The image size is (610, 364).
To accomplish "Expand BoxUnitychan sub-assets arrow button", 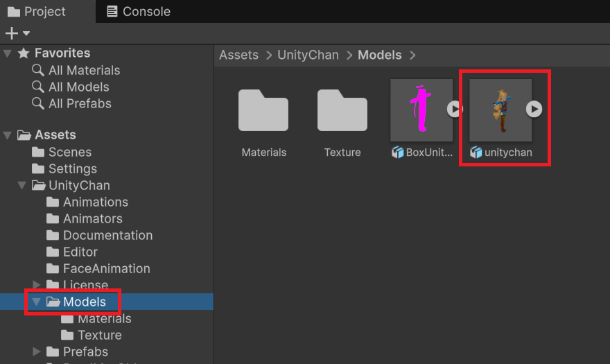I will pos(454,109).
